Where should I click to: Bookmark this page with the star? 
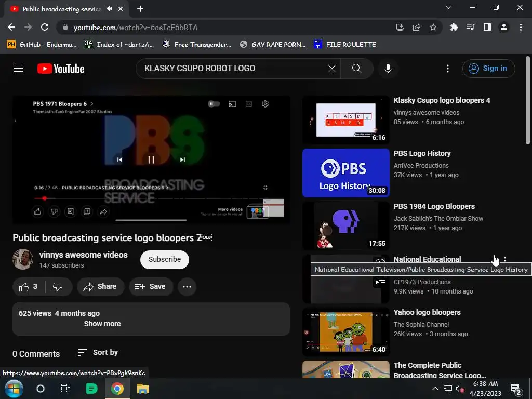[x=433, y=27]
